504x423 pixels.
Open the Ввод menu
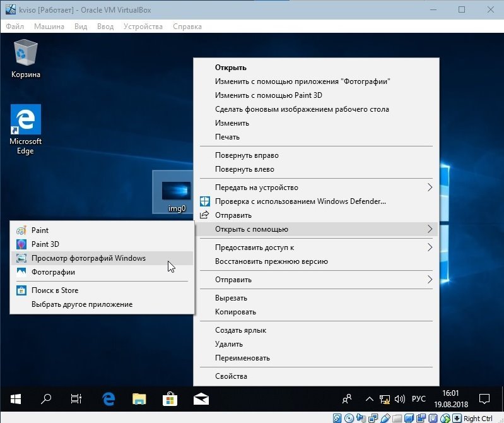(x=105, y=27)
